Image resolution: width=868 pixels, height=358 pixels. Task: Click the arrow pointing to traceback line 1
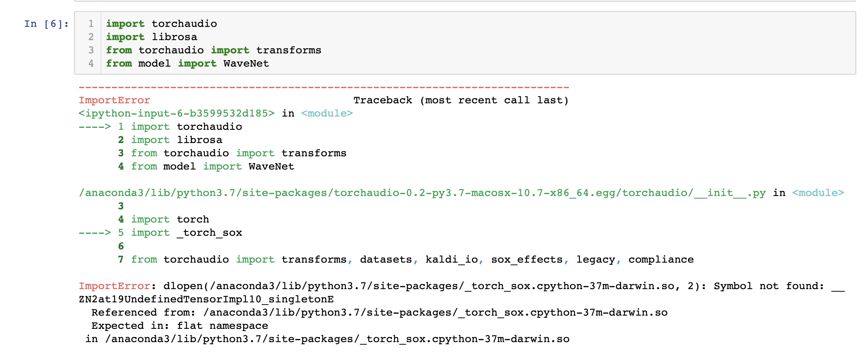[x=95, y=127]
